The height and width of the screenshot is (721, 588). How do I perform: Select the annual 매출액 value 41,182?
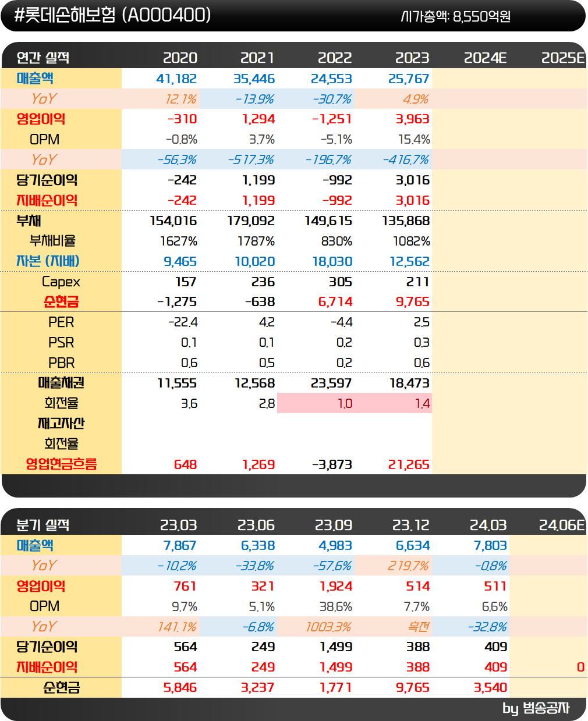(x=176, y=79)
